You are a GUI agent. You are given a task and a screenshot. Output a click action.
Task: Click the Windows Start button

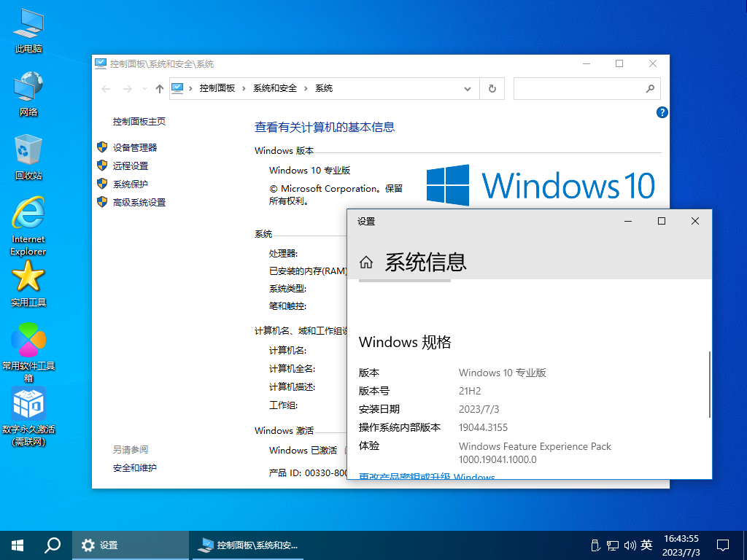18,545
